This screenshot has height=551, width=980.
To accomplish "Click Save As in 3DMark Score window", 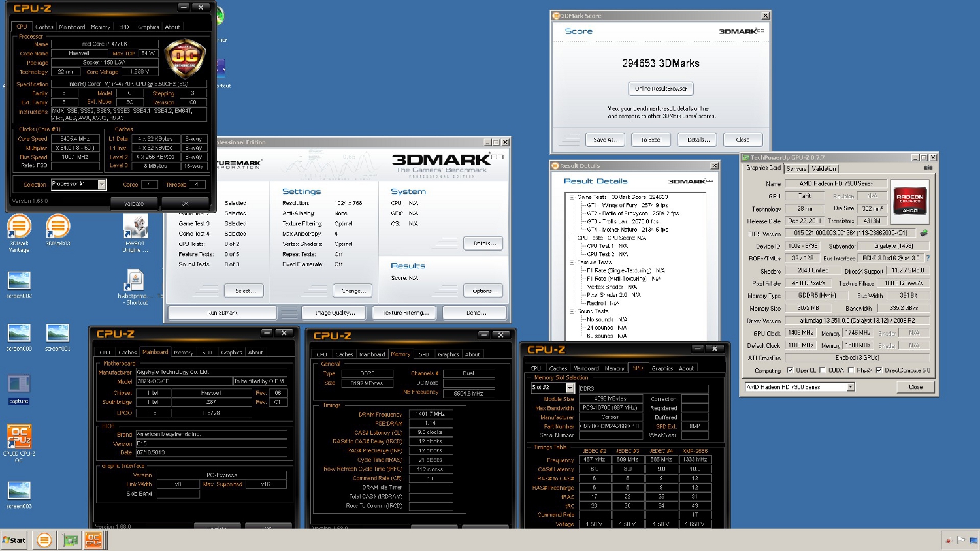I will [x=606, y=140].
